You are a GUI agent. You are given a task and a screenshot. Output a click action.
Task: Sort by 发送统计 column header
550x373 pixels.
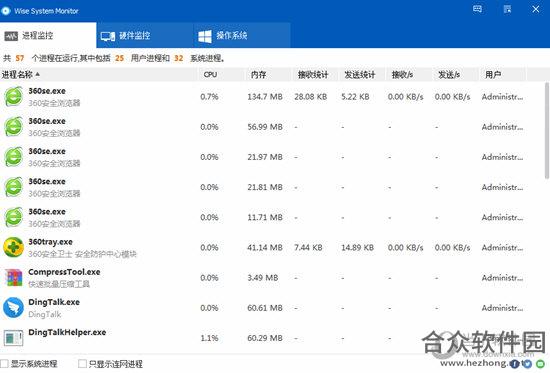tap(362, 74)
